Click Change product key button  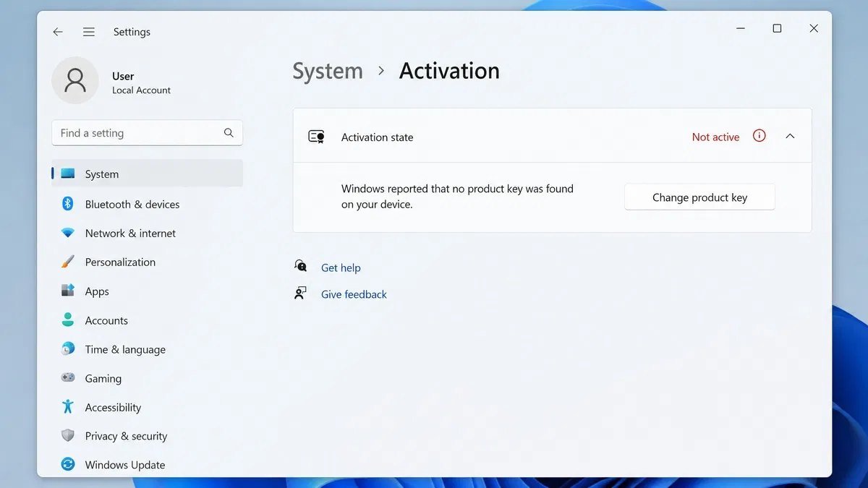[x=699, y=197]
